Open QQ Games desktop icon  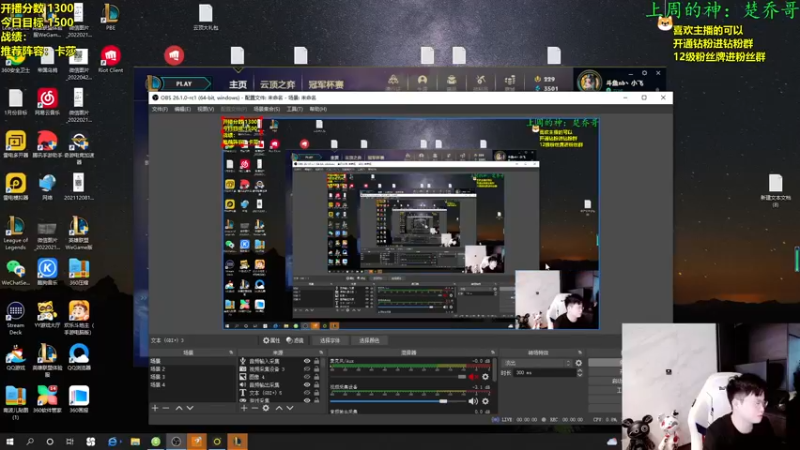click(15, 357)
